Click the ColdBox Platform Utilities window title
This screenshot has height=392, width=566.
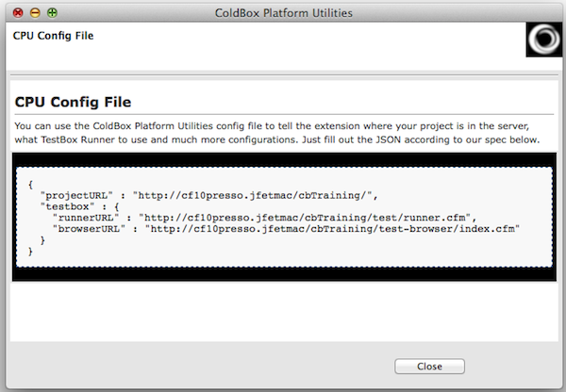pos(282,12)
